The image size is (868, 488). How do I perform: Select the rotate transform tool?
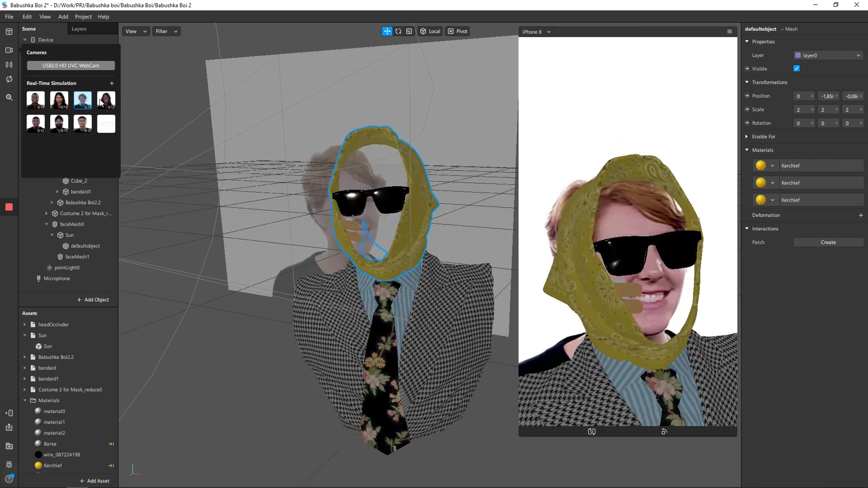[x=398, y=31]
